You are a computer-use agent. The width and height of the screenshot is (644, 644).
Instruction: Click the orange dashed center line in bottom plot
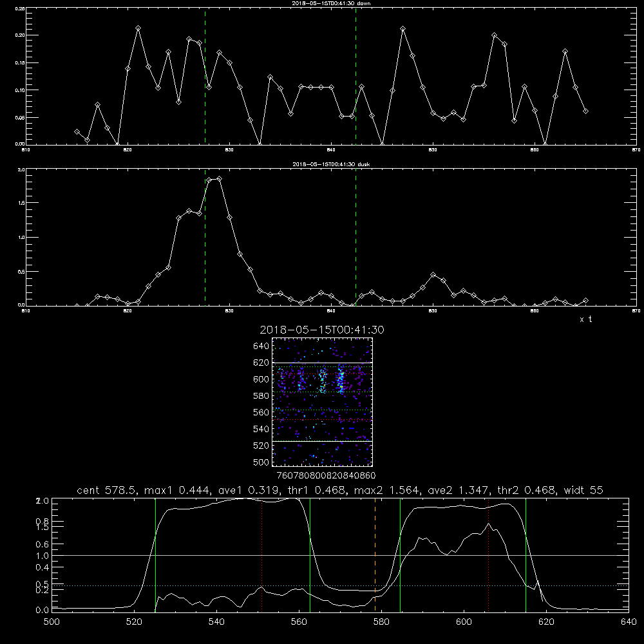[375, 554]
